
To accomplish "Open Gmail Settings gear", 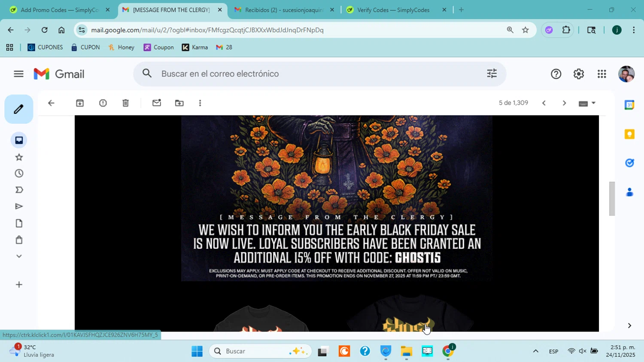I will click(x=579, y=74).
